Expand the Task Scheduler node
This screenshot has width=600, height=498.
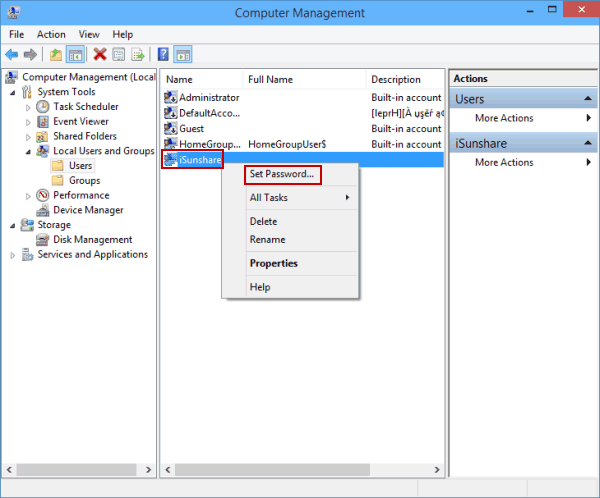click(x=28, y=107)
